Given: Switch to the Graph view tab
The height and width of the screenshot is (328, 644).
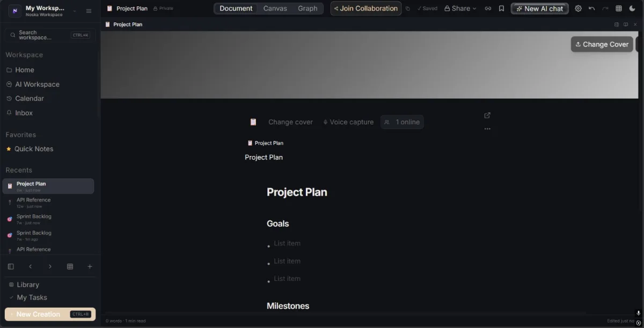Looking at the screenshot, I should coord(308,9).
